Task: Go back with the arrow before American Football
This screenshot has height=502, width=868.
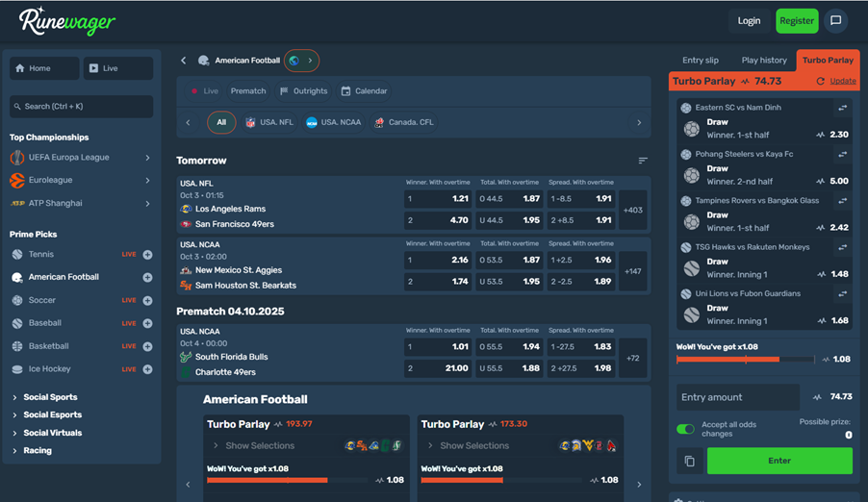Action: [x=183, y=61]
